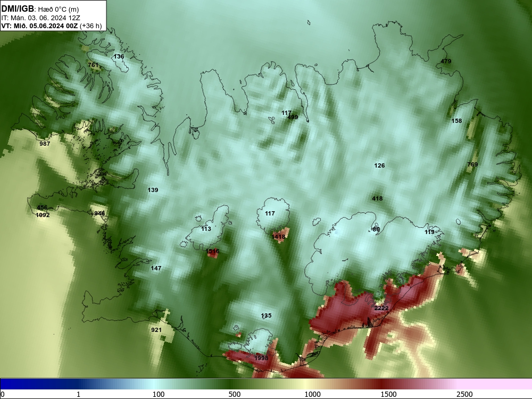The image size is (532, 399).
Task: Click the 1418 value label
Action: pyautogui.click(x=279, y=237)
